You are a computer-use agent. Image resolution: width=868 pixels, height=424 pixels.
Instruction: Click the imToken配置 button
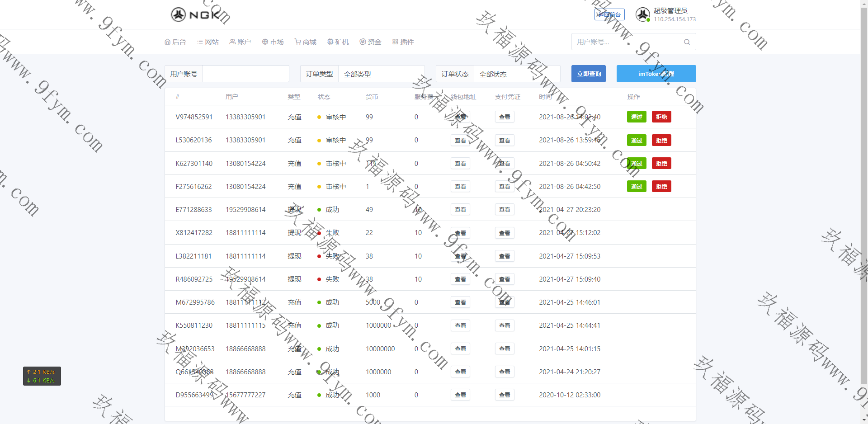[656, 74]
